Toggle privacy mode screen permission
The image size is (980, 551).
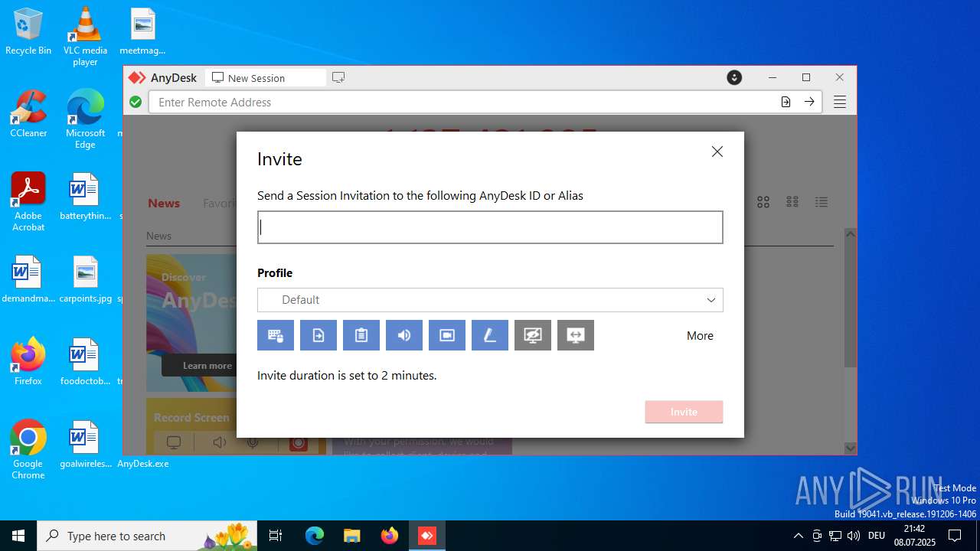point(533,335)
